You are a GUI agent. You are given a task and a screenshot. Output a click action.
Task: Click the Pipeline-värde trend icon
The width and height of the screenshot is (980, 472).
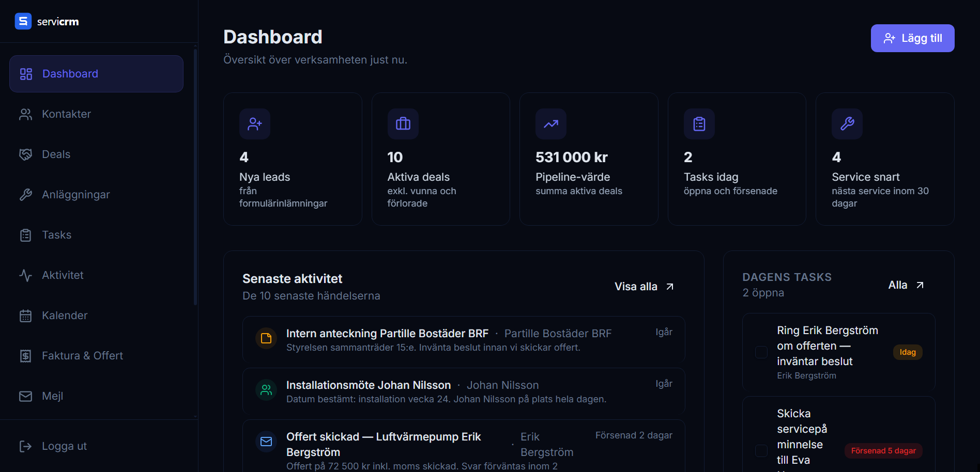(551, 124)
